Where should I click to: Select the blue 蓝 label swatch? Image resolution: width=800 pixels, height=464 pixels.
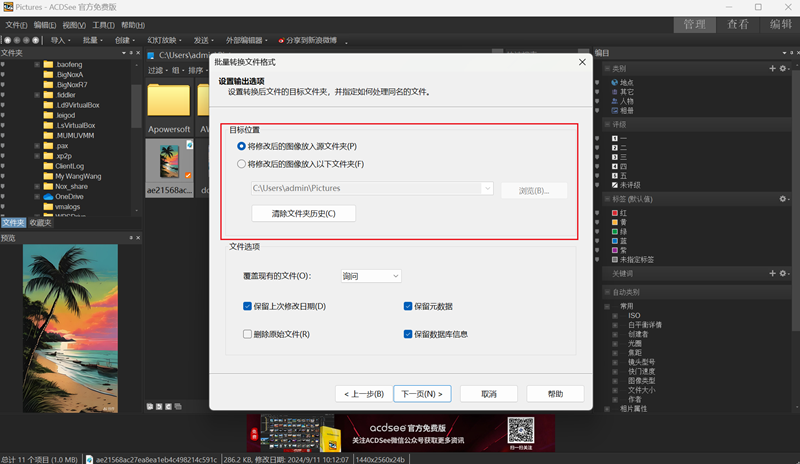pos(615,241)
